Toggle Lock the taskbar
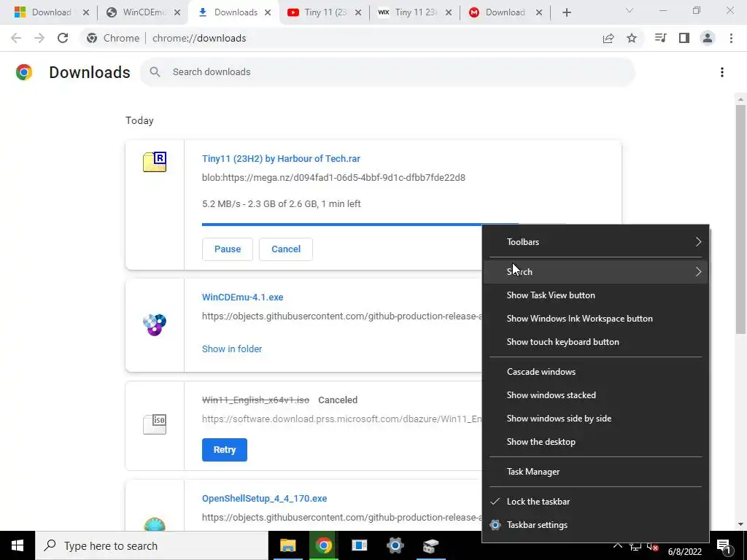 coord(596,502)
